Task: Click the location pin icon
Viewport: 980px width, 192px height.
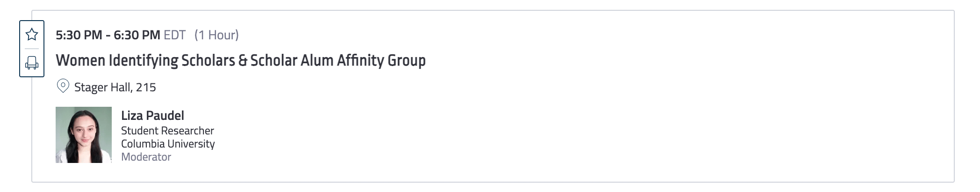Action: [63, 86]
